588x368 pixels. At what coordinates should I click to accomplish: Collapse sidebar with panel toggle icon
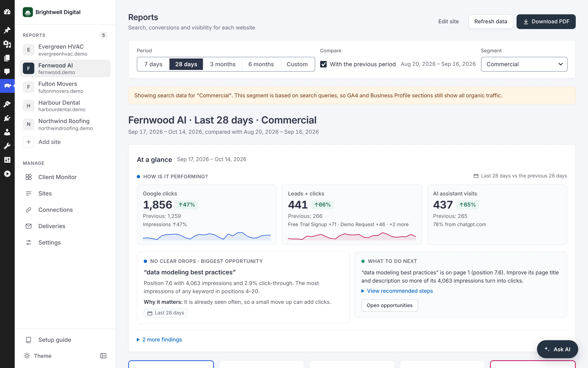(103, 356)
